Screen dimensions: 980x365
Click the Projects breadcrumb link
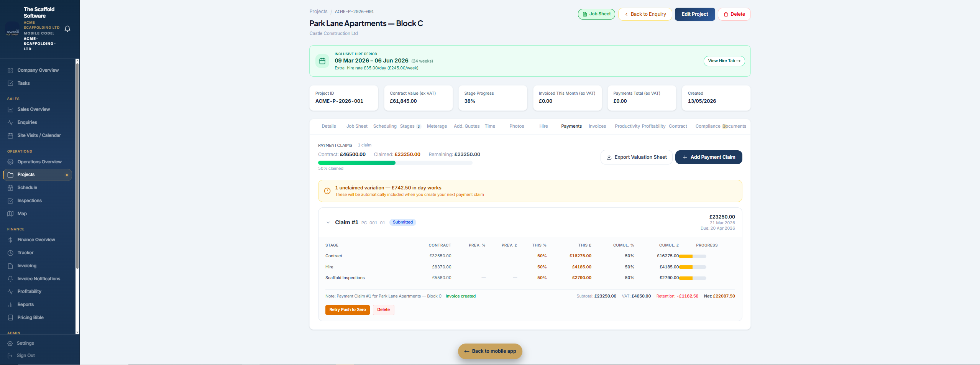coord(318,12)
